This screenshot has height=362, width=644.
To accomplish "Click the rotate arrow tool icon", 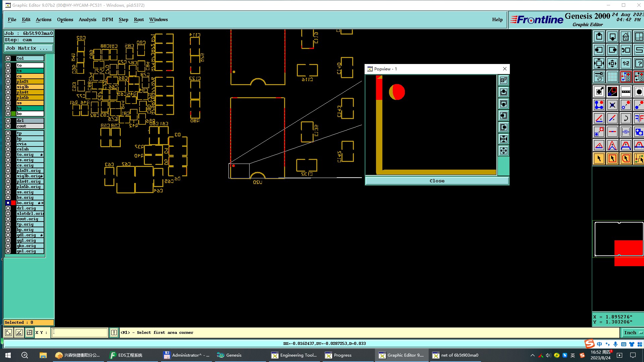I will 626,118.
